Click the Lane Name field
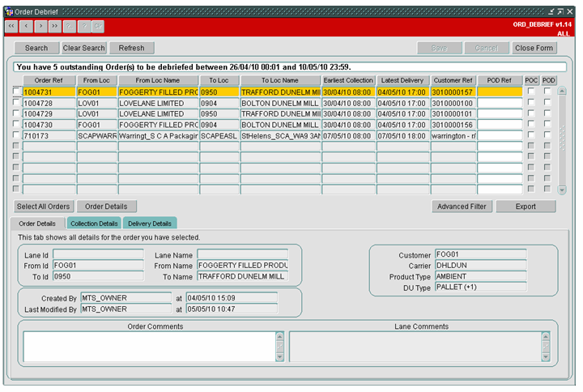Screen dimensions: 583x392 242,254
